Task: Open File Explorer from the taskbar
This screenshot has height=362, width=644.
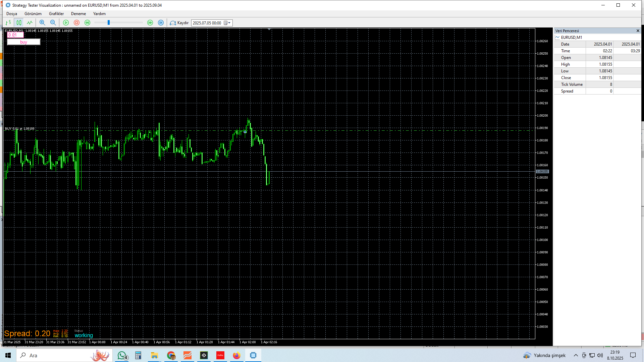Action: point(154,355)
